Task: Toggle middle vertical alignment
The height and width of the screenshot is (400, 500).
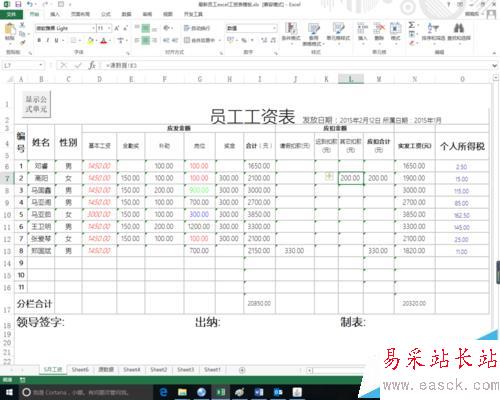Action: tap(146, 28)
